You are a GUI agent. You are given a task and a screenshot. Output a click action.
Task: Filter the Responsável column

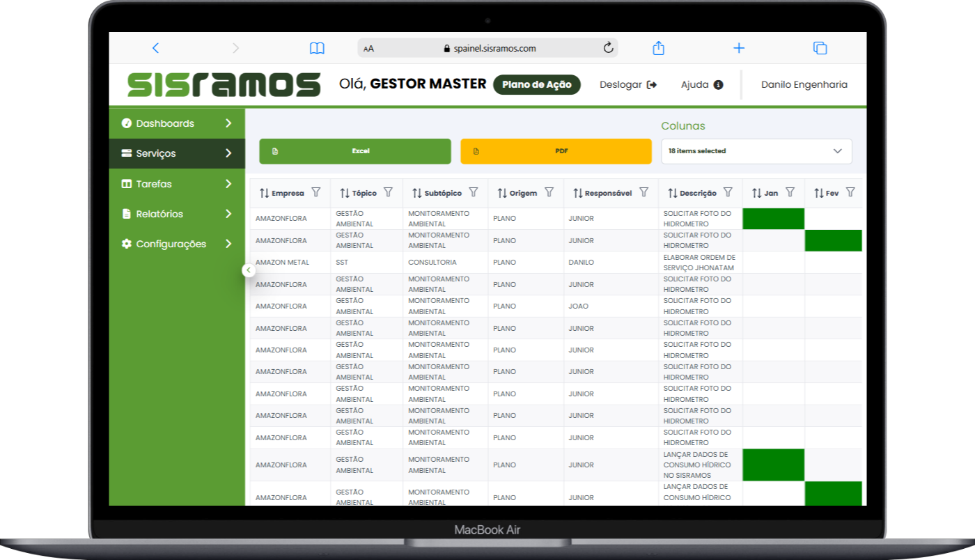click(x=644, y=192)
